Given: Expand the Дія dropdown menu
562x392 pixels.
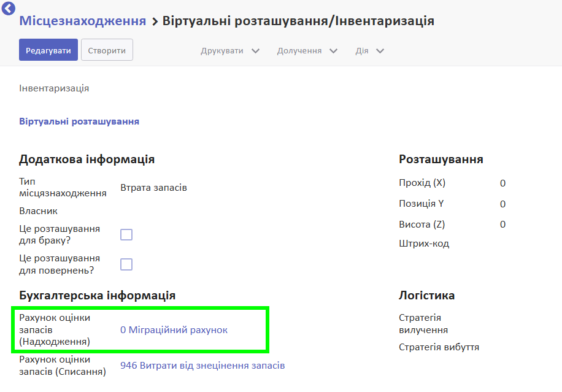Looking at the screenshot, I should click(x=369, y=51).
